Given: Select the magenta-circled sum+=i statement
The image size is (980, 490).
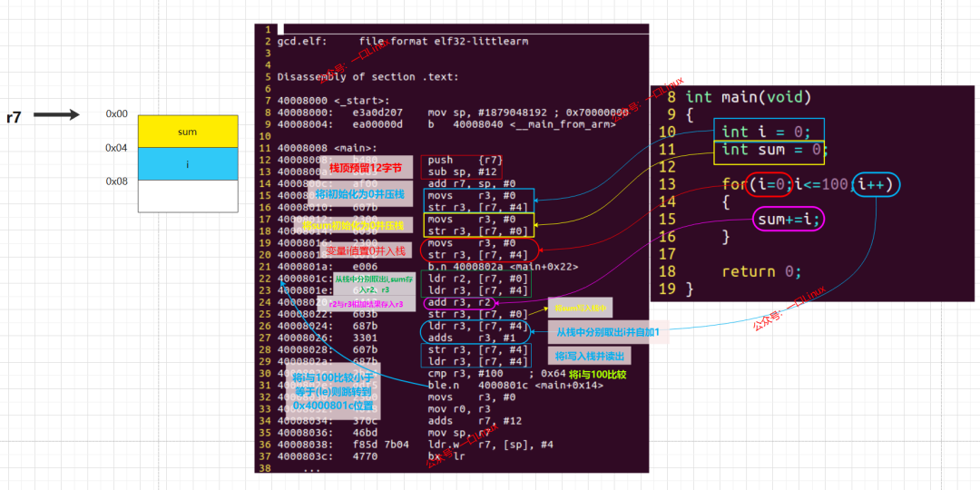Looking at the screenshot, I should click(788, 220).
